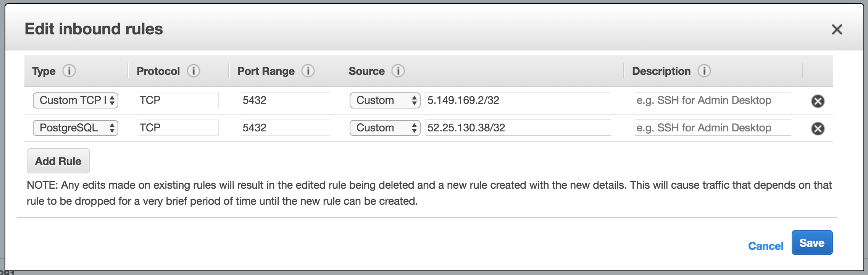Screen dimensions: 868x275
Task: Click the info icon next to Source
Action: coord(398,71)
